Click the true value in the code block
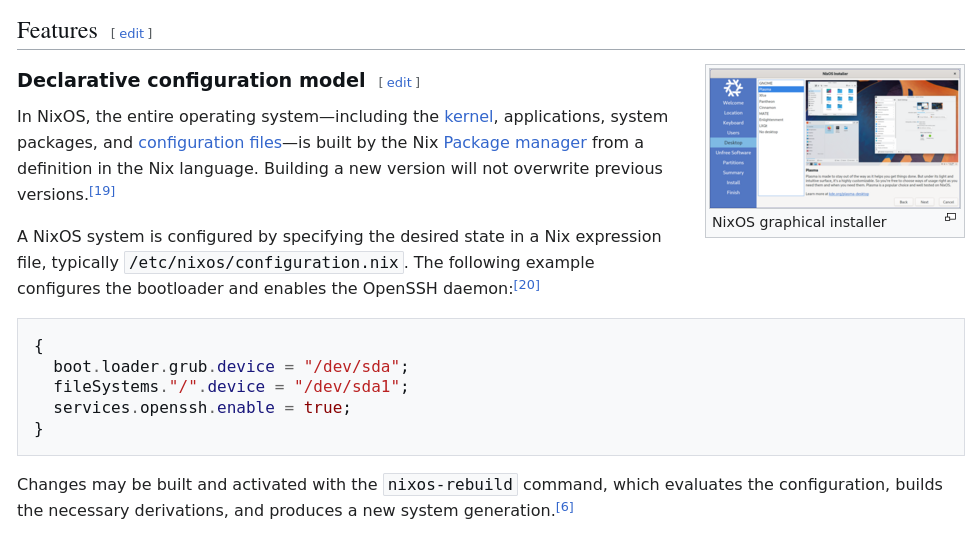976x535 pixels. pos(322,407)
